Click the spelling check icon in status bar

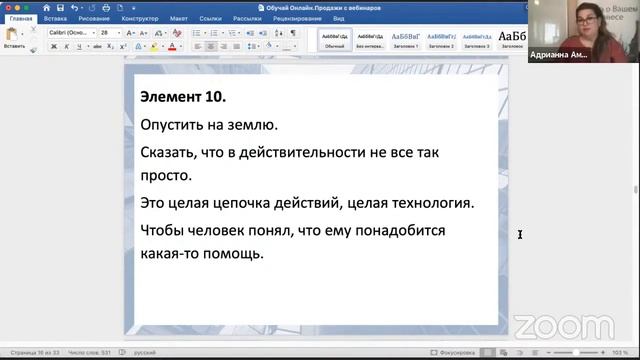click(122, 352)
